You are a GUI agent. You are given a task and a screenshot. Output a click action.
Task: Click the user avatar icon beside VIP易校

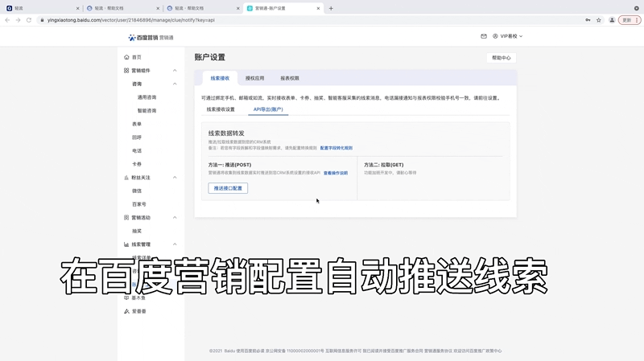tap(495, 36)
